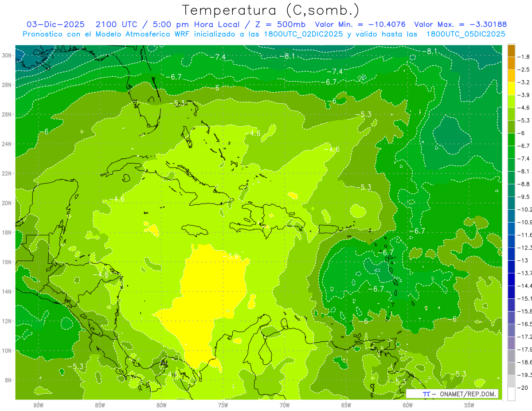
Task: Click the "22N" latitude axis label
Action: [x=7, y=173]
